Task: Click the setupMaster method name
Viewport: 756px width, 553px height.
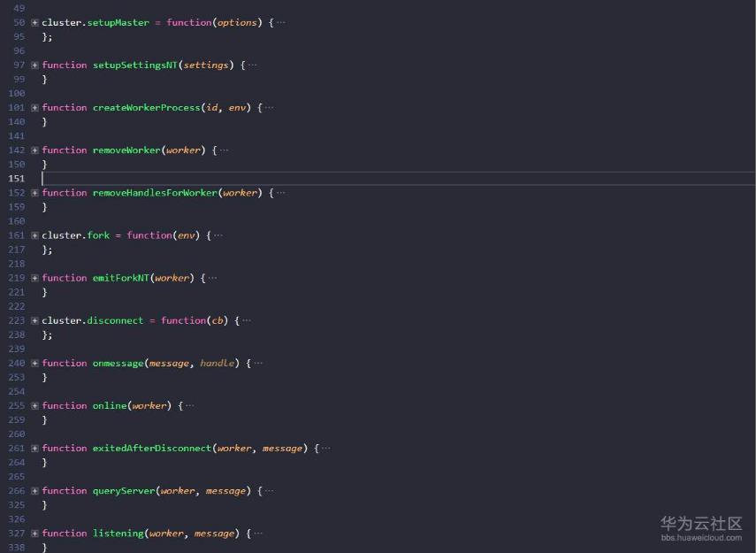Action: 118,23
